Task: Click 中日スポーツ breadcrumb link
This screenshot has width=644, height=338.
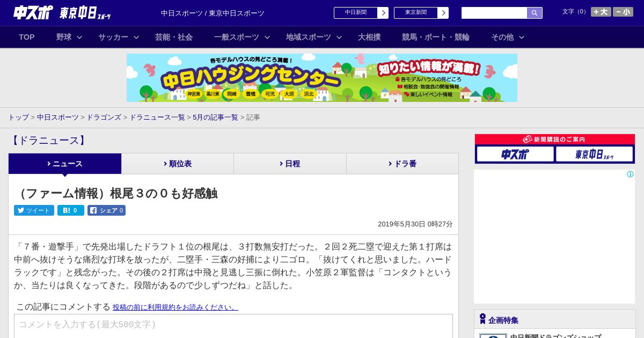Action: (x=58, y=117)
